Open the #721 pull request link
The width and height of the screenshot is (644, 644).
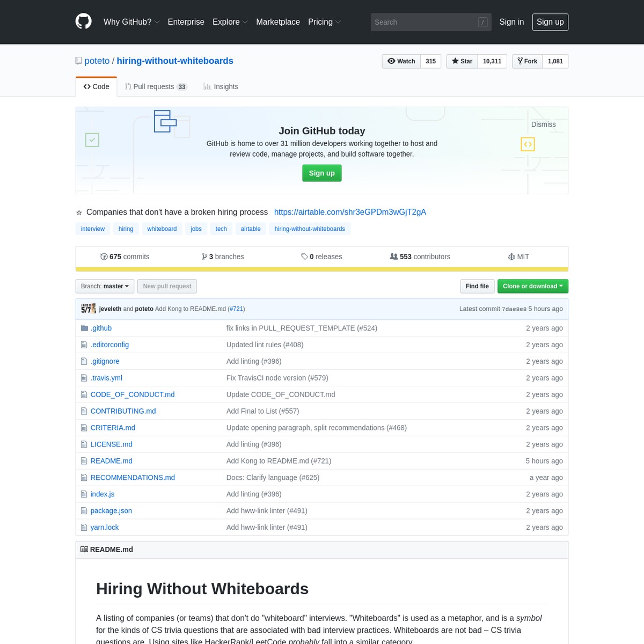click(236, 309)
